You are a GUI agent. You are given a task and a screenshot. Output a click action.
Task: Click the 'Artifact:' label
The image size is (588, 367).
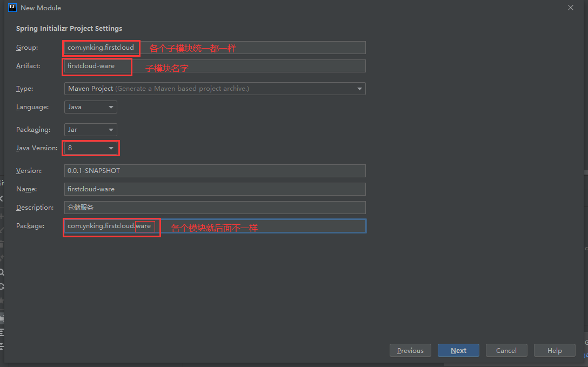28,66
